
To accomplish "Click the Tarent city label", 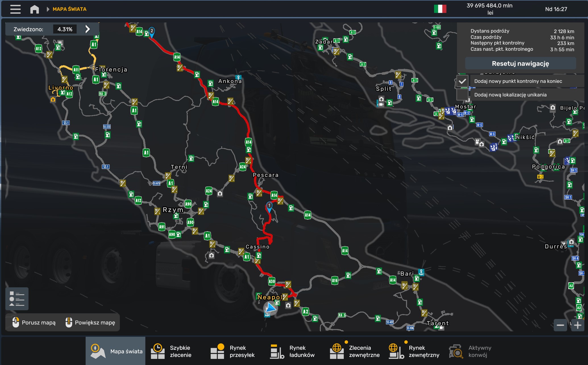I will point(438,323).
